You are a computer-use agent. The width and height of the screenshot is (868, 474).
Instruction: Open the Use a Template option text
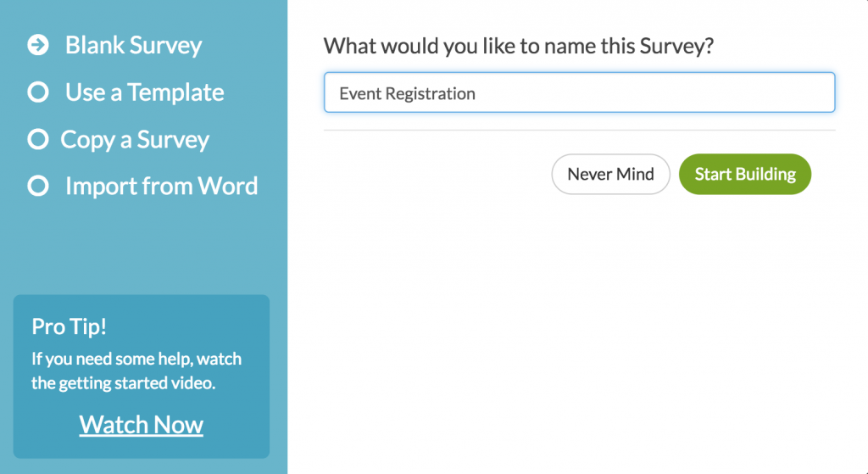tap(144, 92)
